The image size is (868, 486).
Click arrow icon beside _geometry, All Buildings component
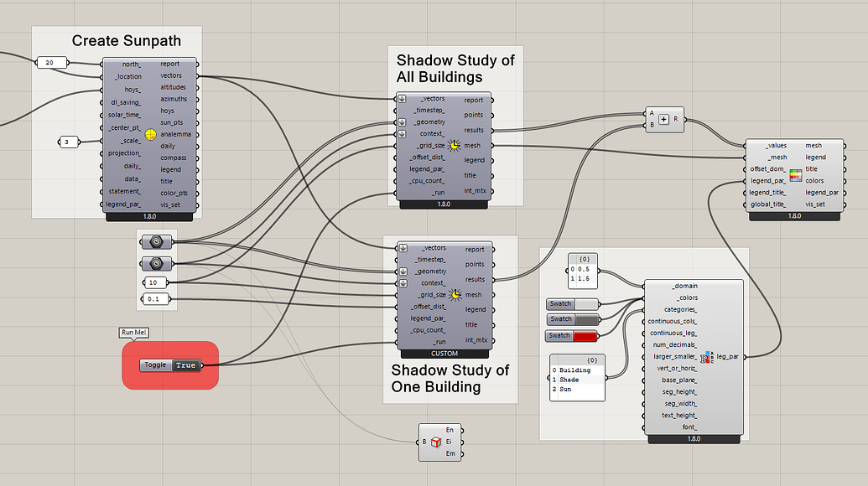(403, 122)
